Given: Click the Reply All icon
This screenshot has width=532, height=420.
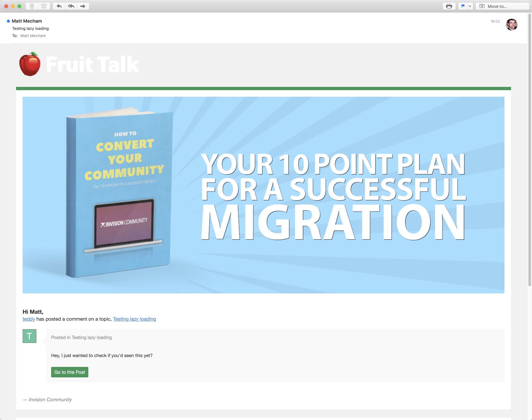Looking at the screenshot, I should click(71, 6).
